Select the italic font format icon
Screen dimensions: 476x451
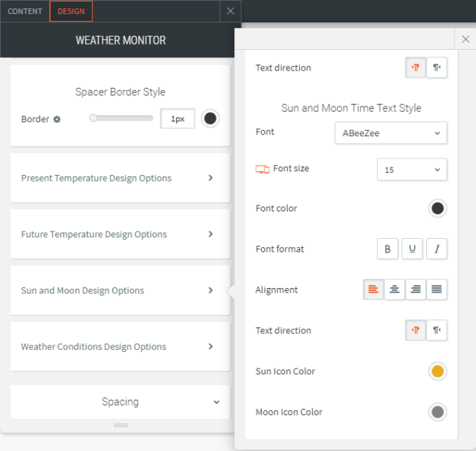(437, 249)
